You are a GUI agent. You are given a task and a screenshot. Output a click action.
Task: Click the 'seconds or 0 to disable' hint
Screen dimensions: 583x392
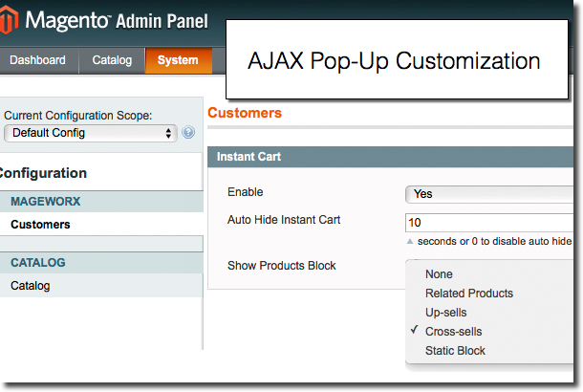click(x=494, y=241)
